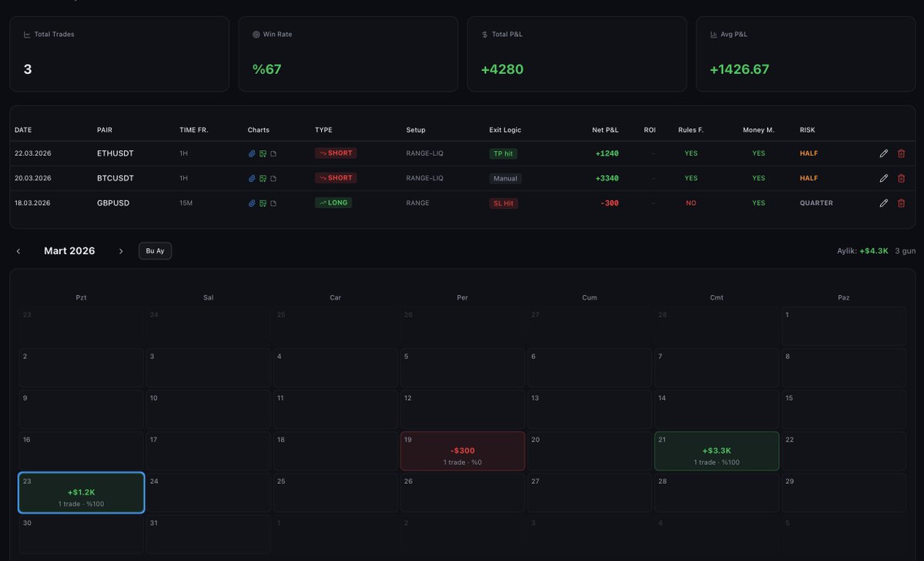924x561 pixels.
Task: Click the TP hit exit tag
Action: [504, 153]
